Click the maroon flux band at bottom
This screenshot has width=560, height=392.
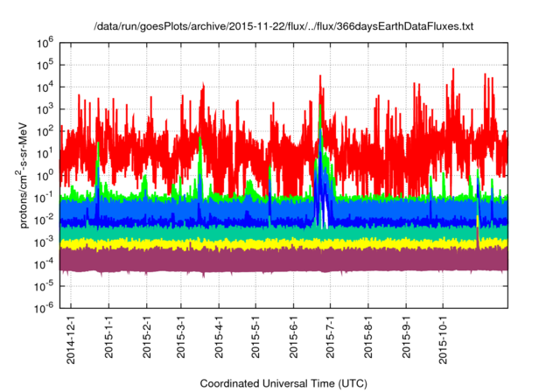tap(262, 260)
